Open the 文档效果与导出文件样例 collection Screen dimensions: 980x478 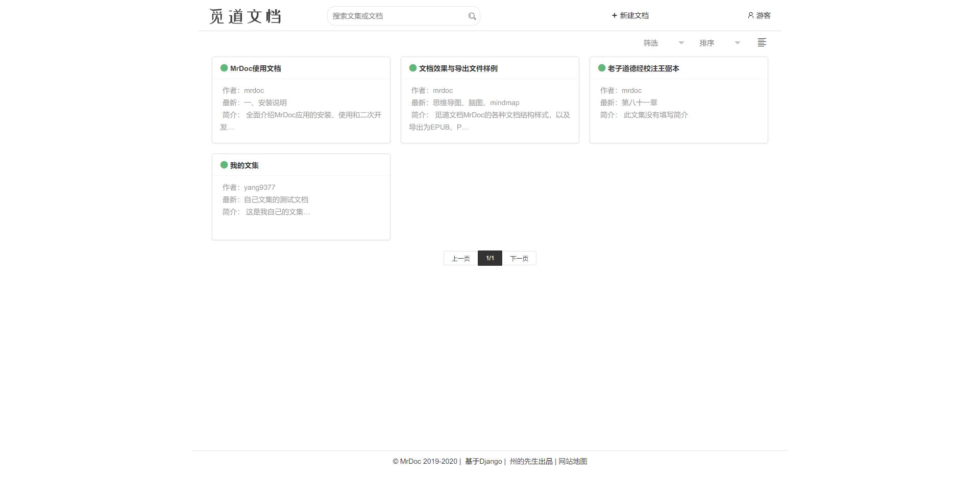click(x=458, y=68)
